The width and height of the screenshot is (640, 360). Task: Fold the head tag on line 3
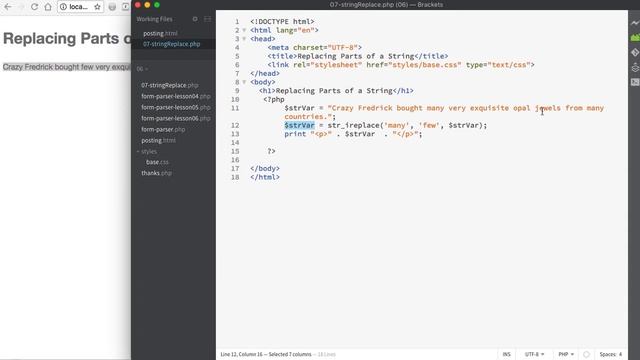pos(244,39)
